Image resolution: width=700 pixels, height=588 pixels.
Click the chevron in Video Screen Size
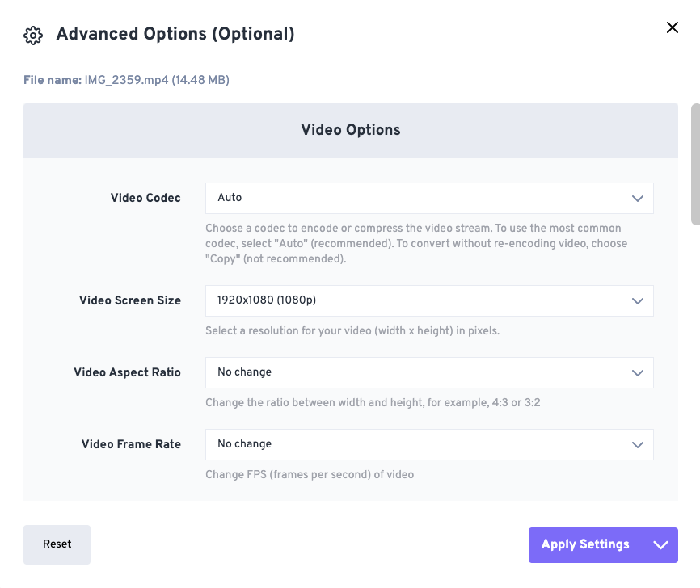point(638,301)
